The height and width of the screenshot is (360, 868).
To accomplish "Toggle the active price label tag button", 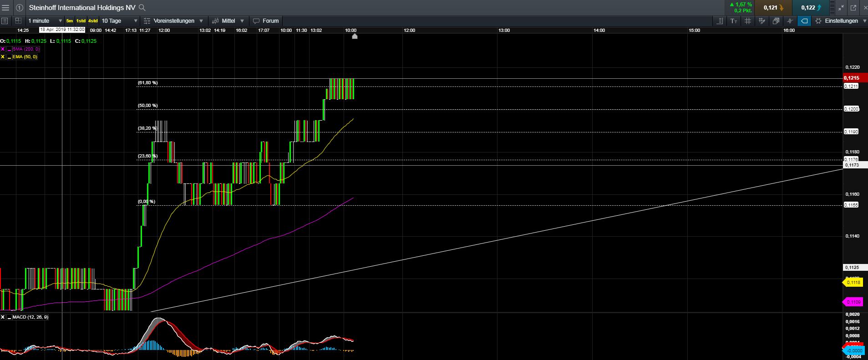I will pyautogui.click(x=804, y=21).
